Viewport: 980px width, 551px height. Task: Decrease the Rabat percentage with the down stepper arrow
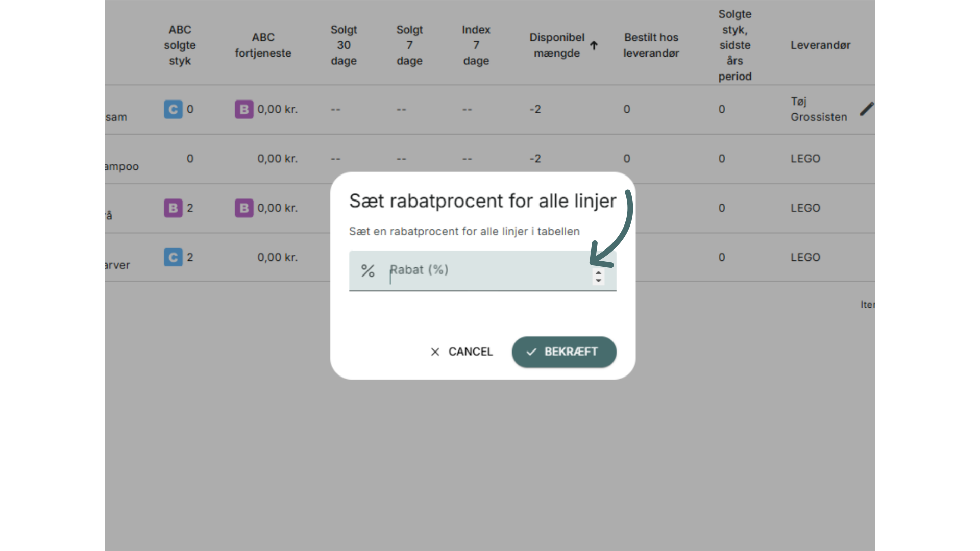click(598, 280)
